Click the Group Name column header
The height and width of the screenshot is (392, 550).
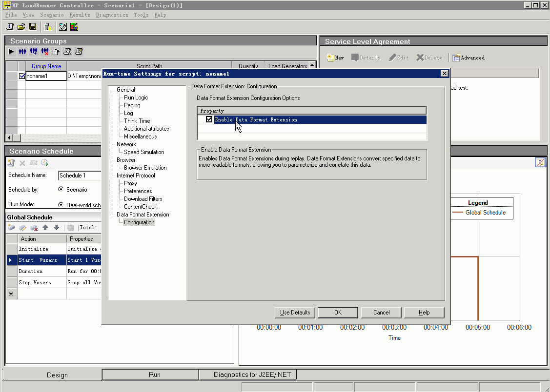tap(46, 66)
